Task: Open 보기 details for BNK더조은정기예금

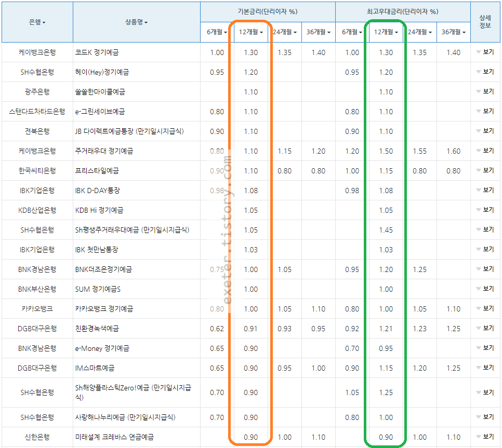Action: tap(485, 269)
